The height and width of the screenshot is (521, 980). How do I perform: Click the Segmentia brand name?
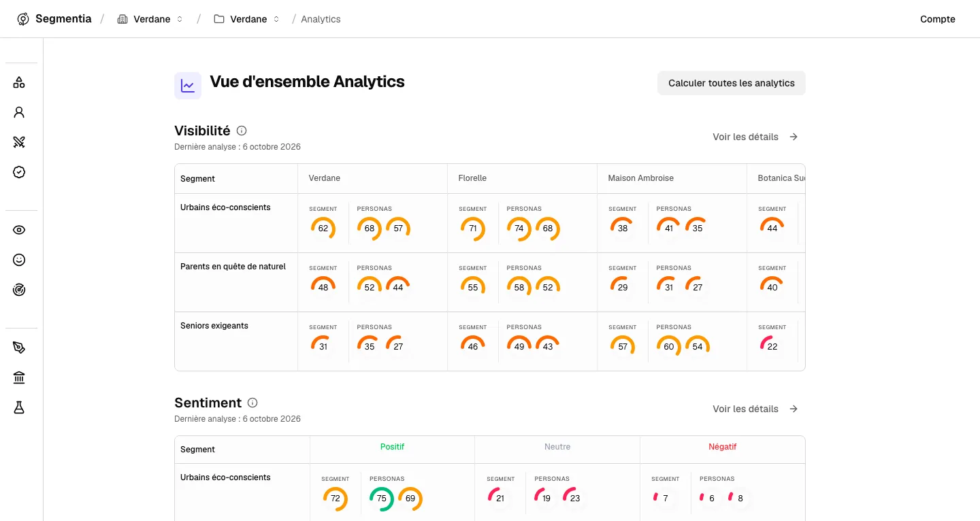[x=63, y=19]
